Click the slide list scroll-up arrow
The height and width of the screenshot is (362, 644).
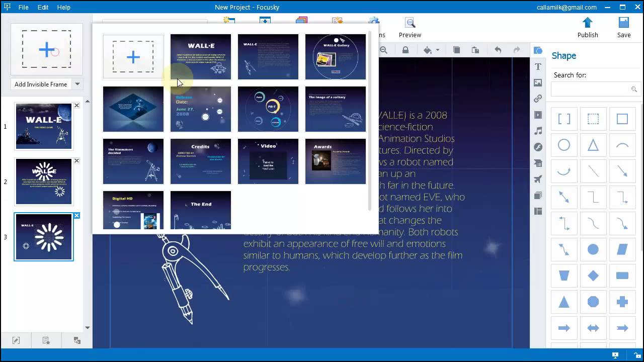pos(88,101)
